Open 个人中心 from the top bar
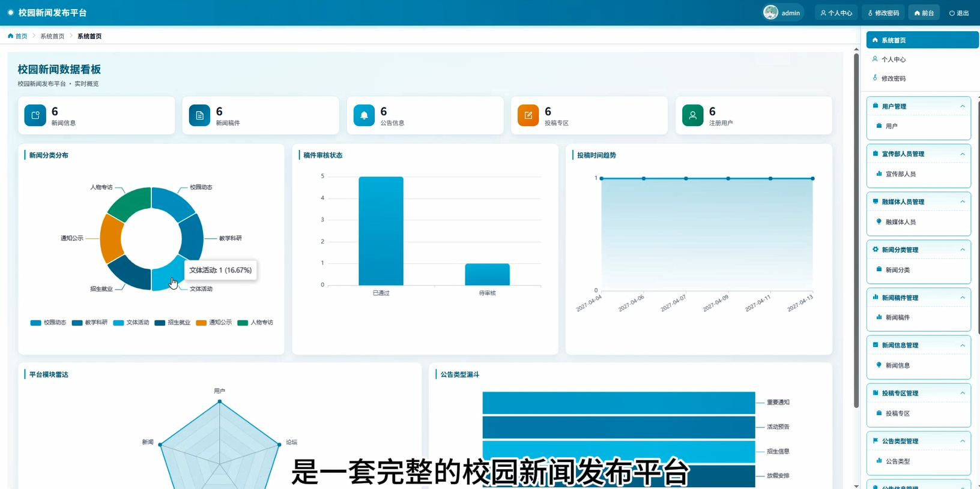The image size is (980, 489). 836,13
